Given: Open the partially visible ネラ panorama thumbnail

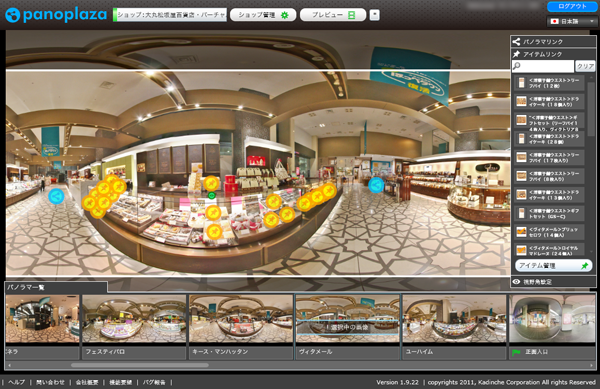Looking at the screenshot, I should click(42, 319).
